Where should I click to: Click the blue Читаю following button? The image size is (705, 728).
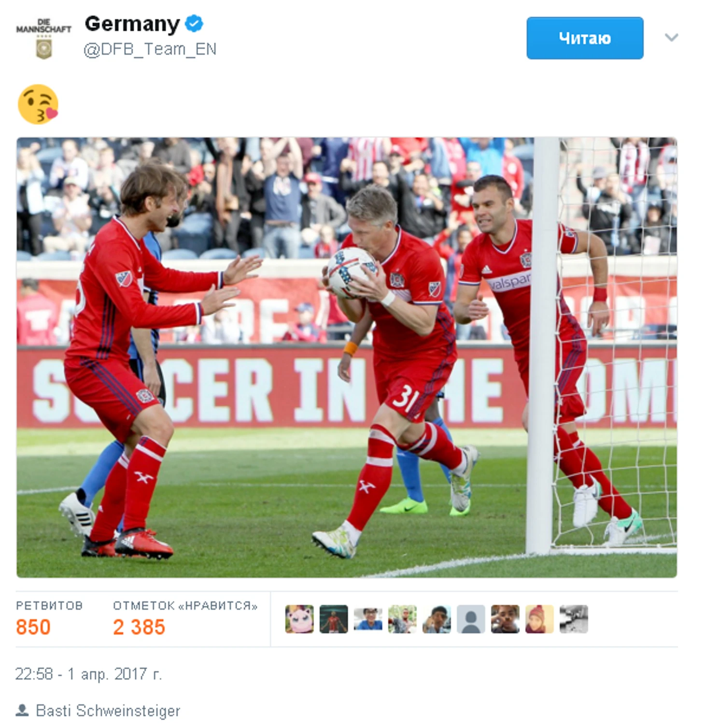585,38
